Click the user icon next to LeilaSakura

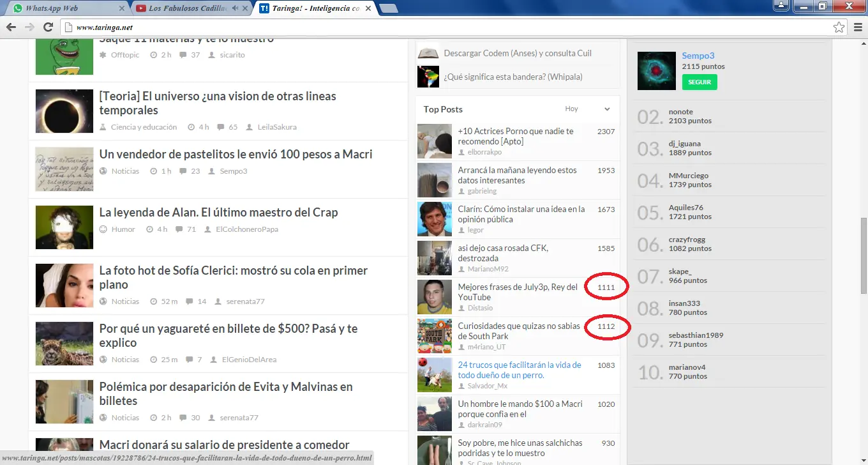(x=250, y=127)
